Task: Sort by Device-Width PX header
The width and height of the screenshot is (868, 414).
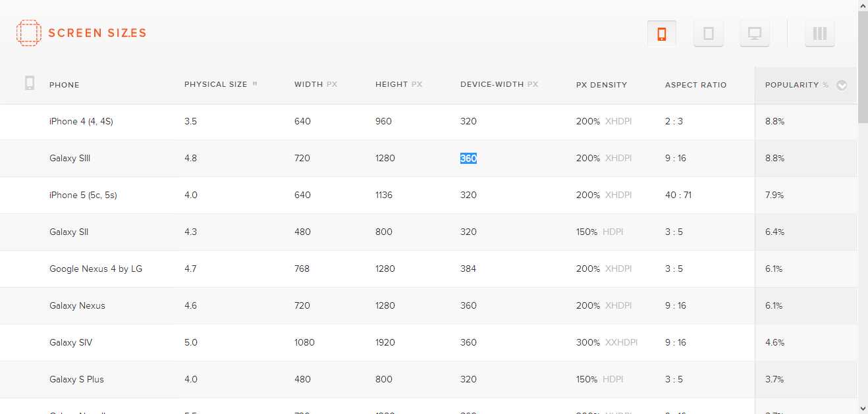Action: [499, 84]
